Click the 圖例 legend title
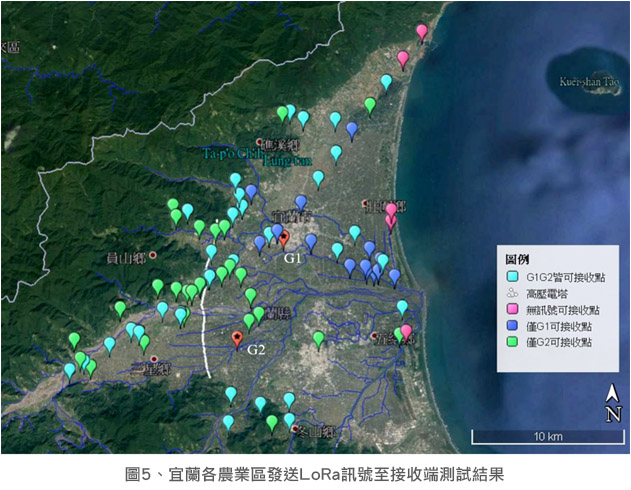This screenshot has height=490, width=631. [x=517, y=260]
